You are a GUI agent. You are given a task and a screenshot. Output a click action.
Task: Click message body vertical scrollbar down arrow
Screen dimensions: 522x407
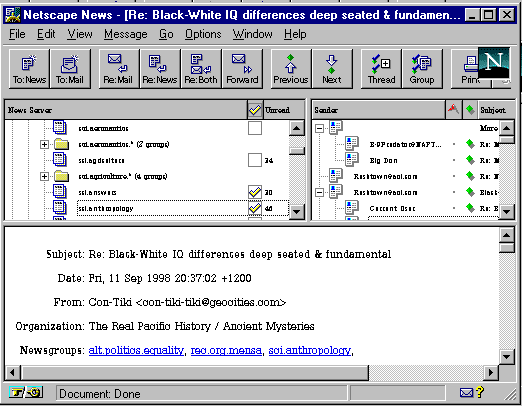507,357
